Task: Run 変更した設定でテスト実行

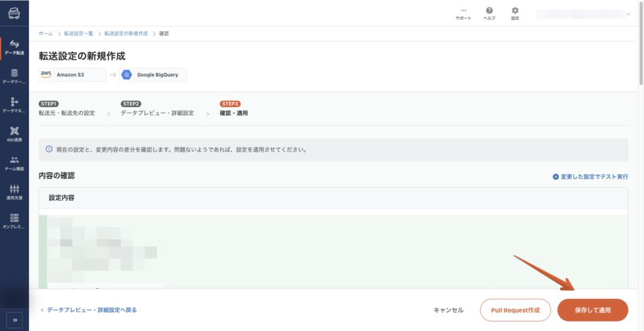Action: (590, 177)
